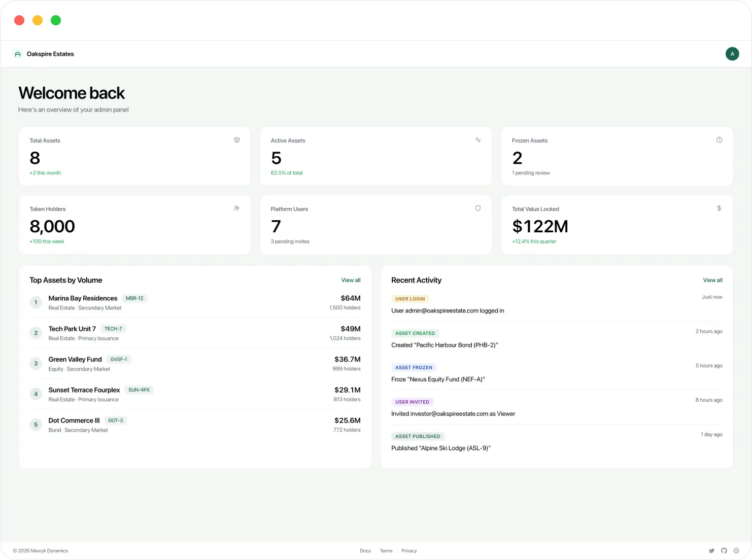Click View all in Top Assets by Volume

click(x=351, y=281)
